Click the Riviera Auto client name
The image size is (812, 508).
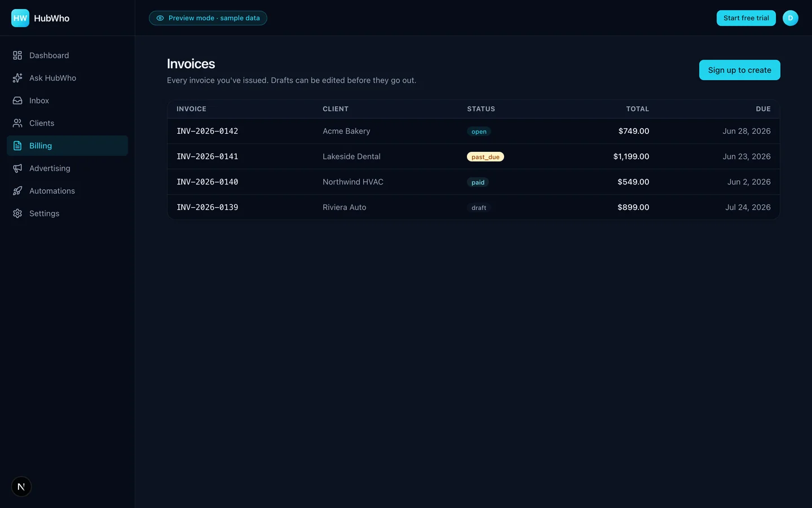pyautogui.click(x=345, y=207)
